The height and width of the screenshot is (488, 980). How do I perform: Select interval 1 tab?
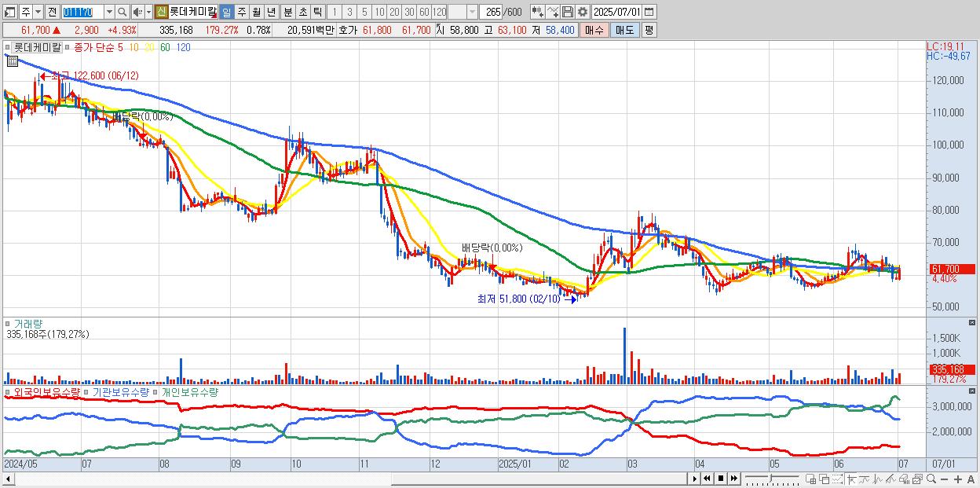click(334, 12)
